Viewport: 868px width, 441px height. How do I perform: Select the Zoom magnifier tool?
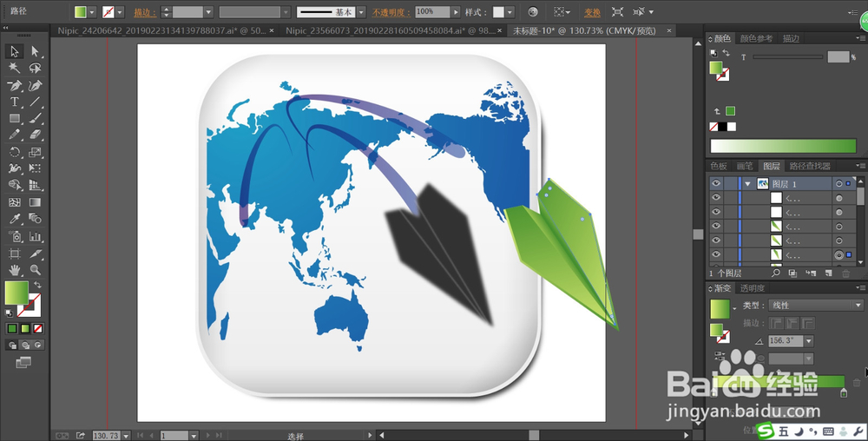(35, 270)
